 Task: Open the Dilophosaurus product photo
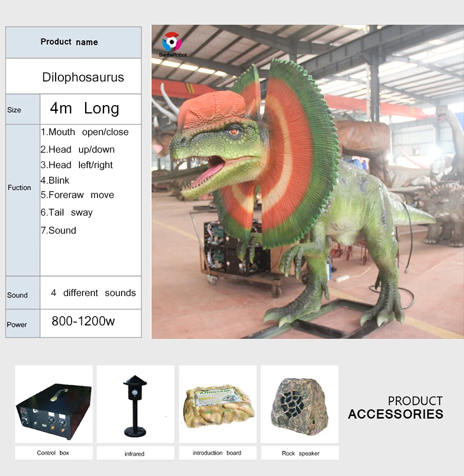coord(308,182)
